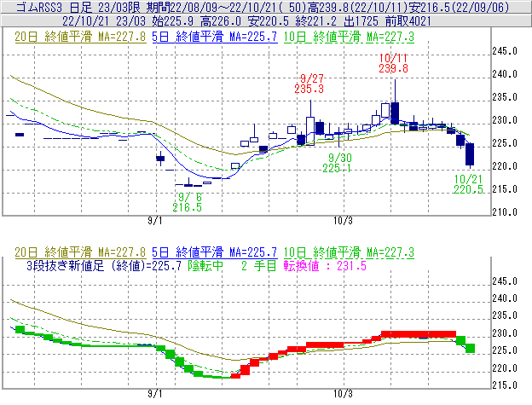Click the 20日 終値平滑 MA=227.8 legend in upper chart
Viewport: 532px width, 405px height.
point(80,37)
